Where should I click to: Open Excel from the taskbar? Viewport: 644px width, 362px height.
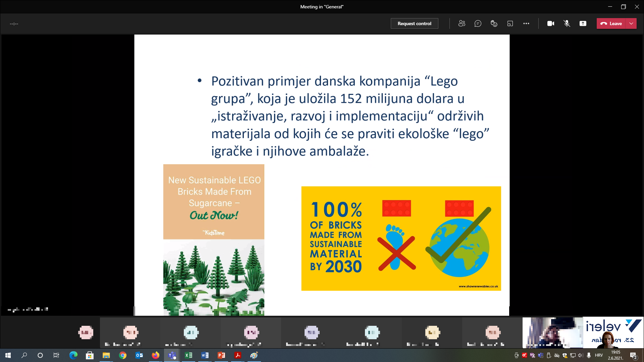pyautogui.click(x=189, y=355)
